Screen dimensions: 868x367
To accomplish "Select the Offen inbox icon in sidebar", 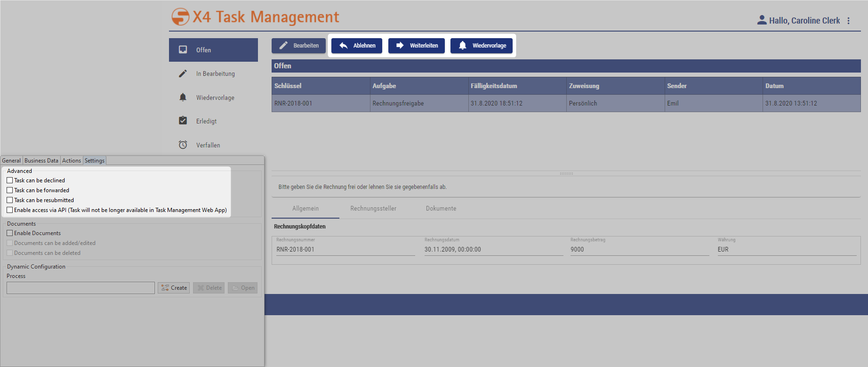I will (x=183, y=50).
